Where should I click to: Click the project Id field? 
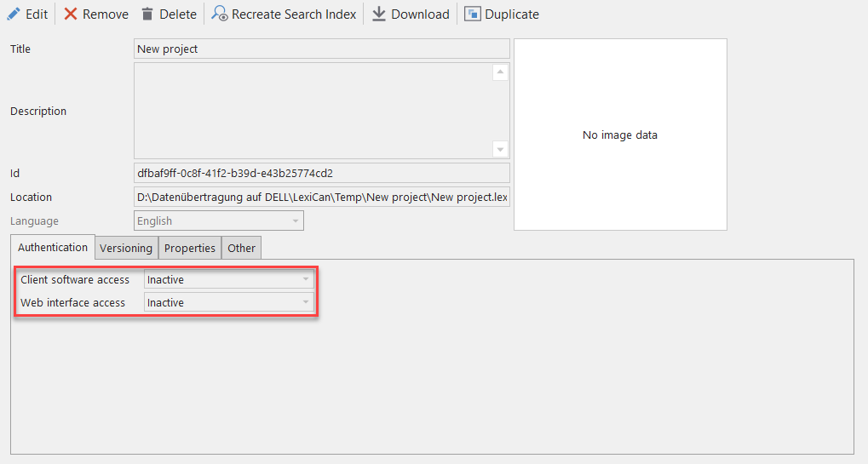321,173
